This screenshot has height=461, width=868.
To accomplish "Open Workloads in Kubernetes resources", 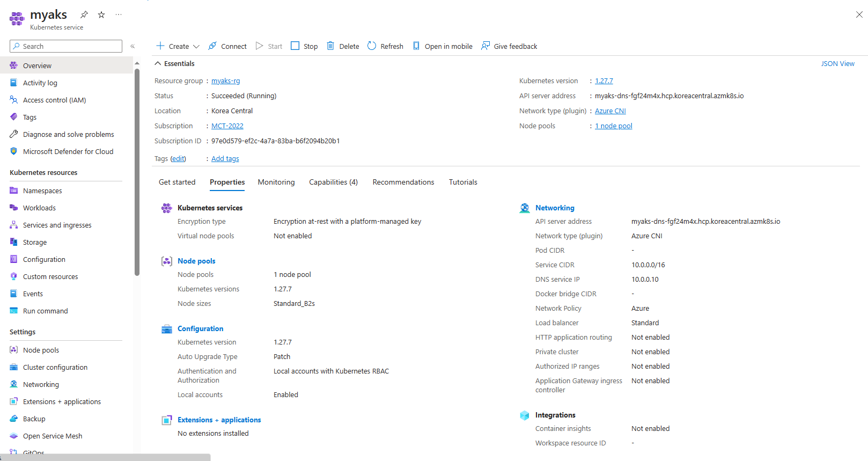I will click(39, 208).
